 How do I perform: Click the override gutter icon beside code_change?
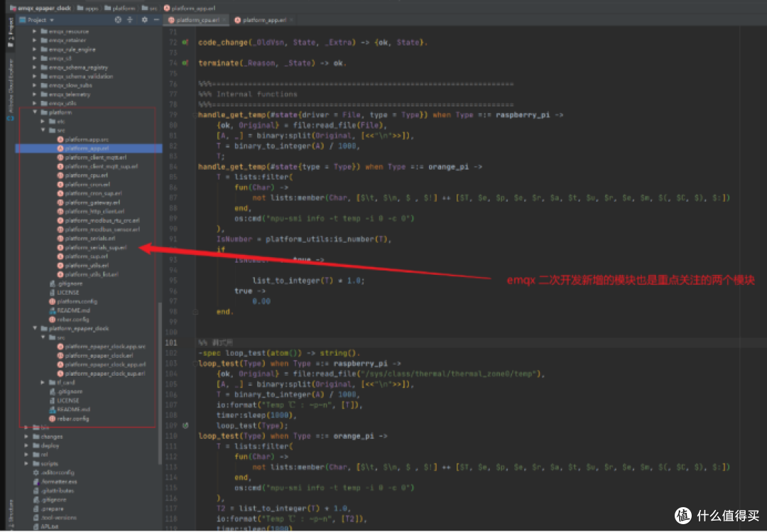pyautogui.click(x=185, y=43)
